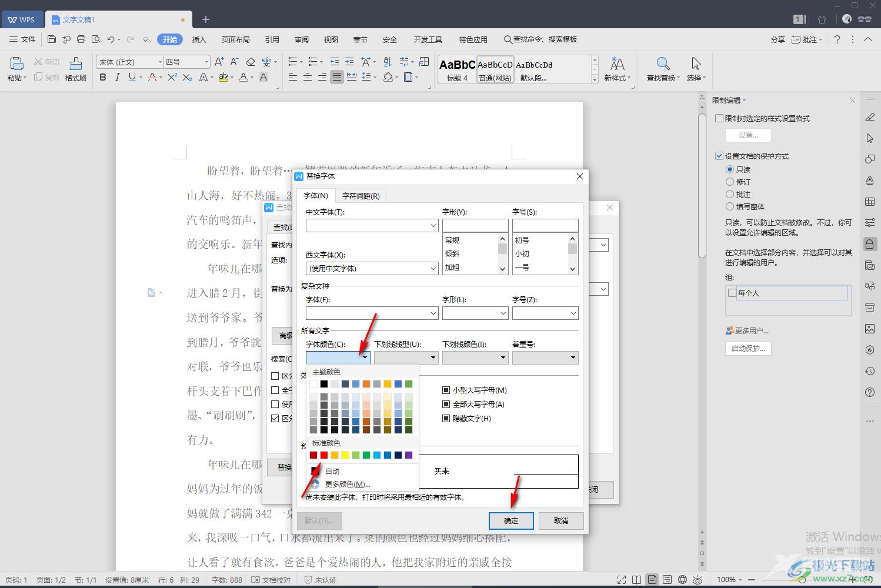This screenshot has height=588, width=881.
Task: Click the Print icon in quick access bar
Action: pyautogui.click(x=81, y=39)
